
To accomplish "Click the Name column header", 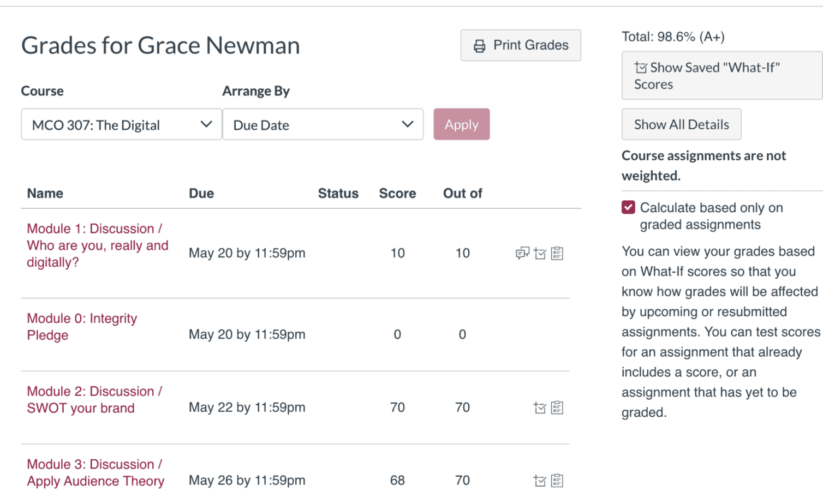I will (45, 193).
